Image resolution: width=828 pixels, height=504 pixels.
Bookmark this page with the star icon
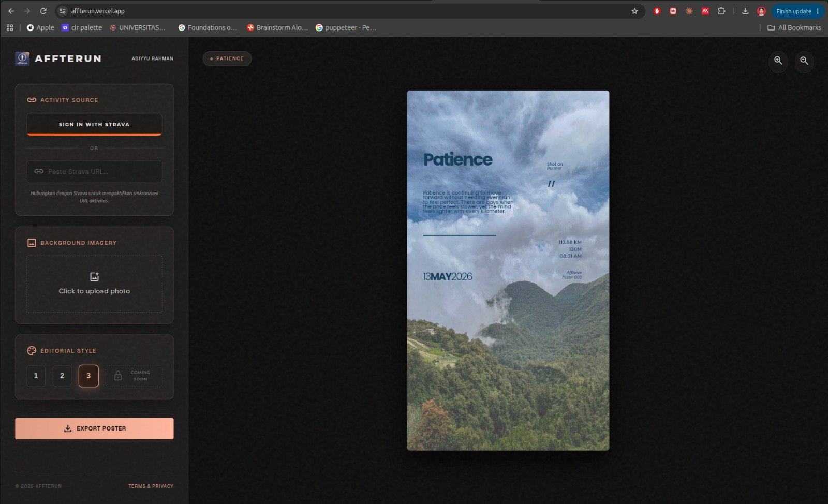[634, 11]
